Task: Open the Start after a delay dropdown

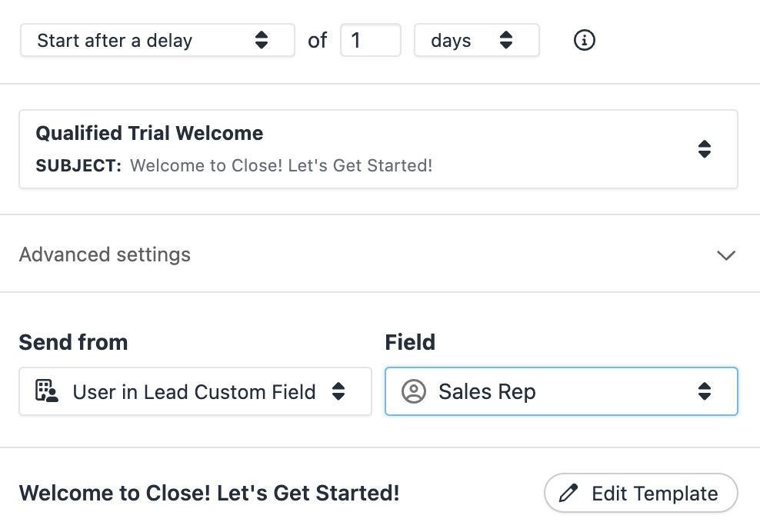Action: pos(157,40)
